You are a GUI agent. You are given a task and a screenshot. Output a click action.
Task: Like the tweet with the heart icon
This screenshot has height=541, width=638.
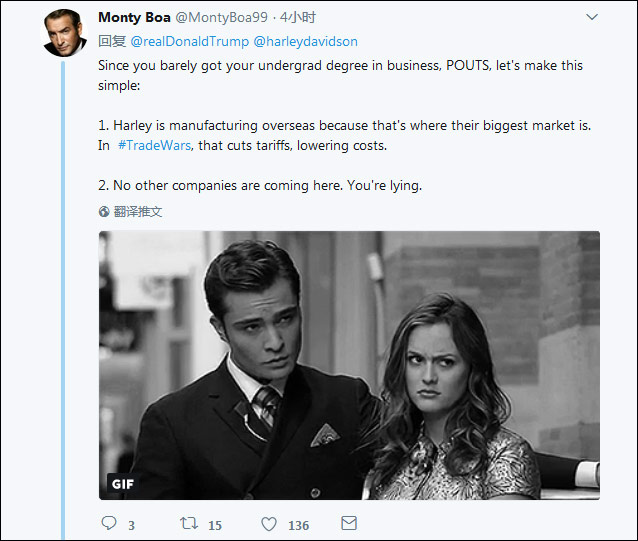pos(269,523)
